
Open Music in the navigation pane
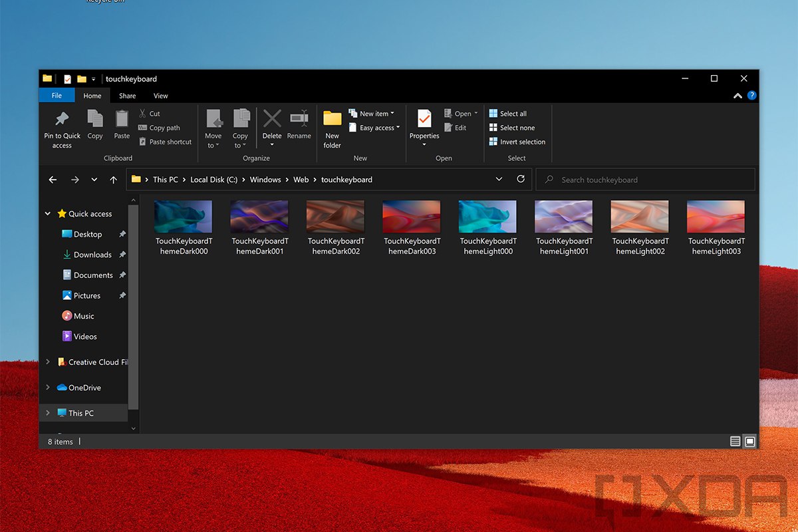tap(84, 317)
